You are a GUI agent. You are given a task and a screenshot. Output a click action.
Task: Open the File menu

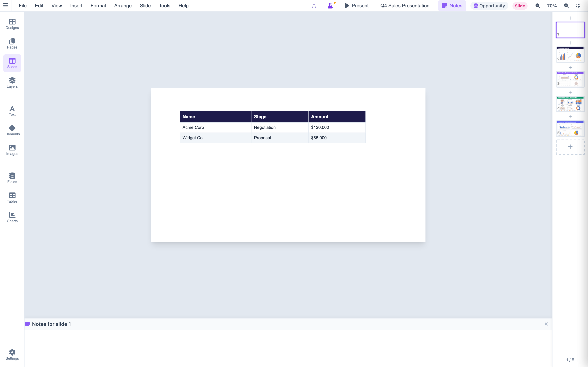click(23, 6)
